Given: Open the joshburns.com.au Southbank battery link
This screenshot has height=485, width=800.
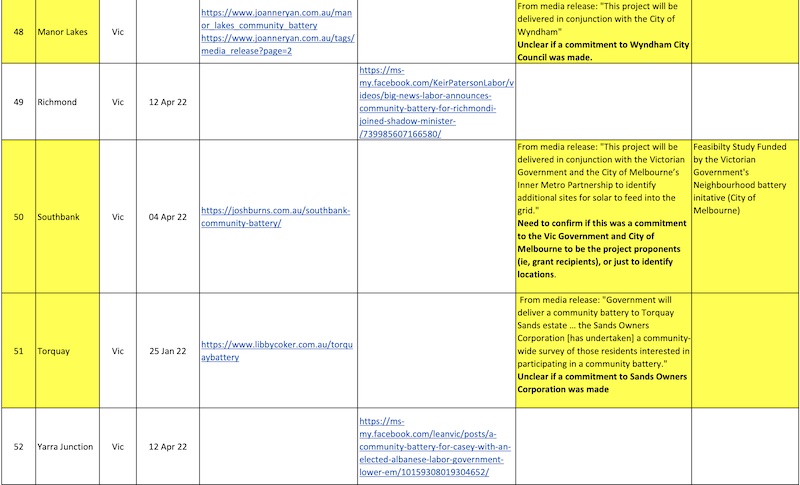Looking at the screenshot, I should (275, 216).
